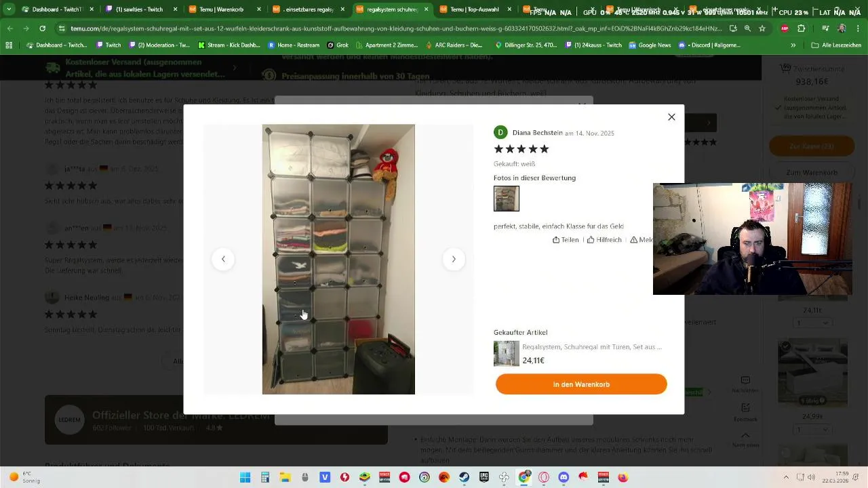
Task: Open the weather widget Sonnig
Action: [x=24, y=477]
